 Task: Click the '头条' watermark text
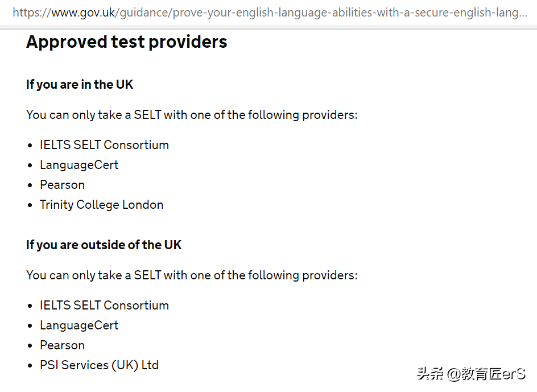429,374
